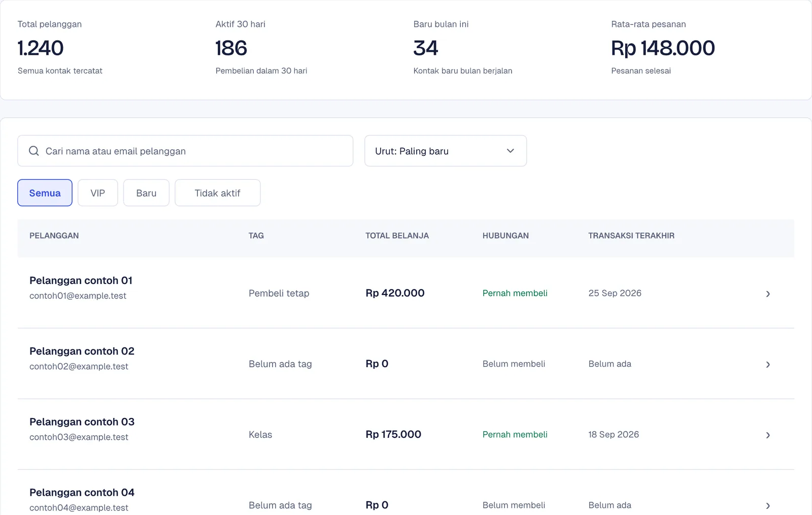Click 'Pembelian dalam 30 hari' caption
The height and width of the screenshot is (515, 812).
[x=261, y=71]
